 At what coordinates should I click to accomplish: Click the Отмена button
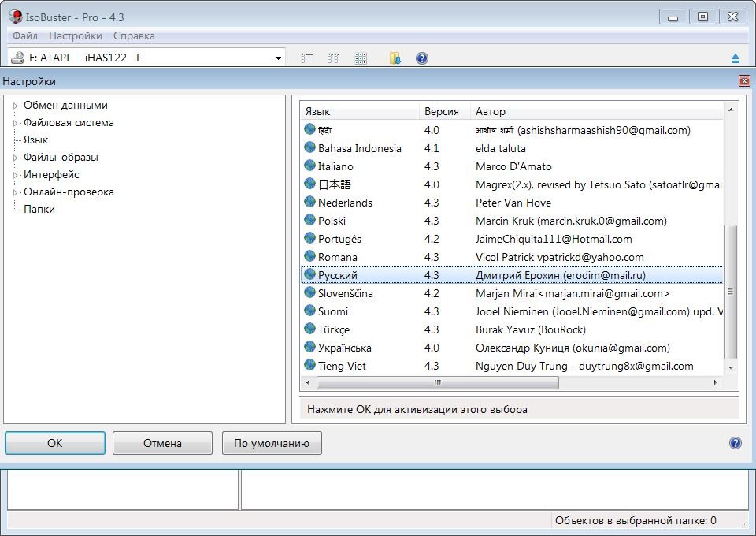pyautogui.click(x=162, y=443)
